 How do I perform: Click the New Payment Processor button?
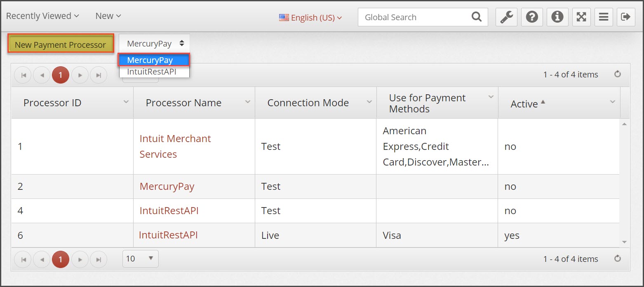point(61,44)
